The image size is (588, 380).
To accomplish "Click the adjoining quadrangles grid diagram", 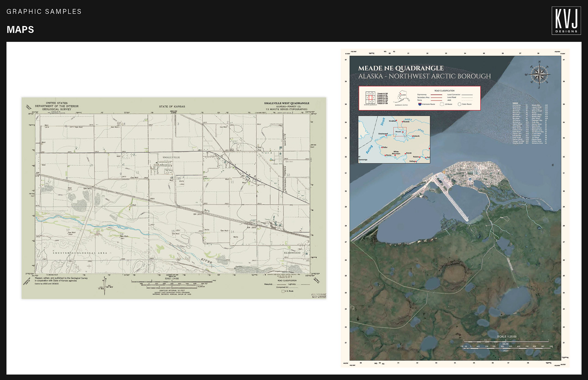I will tap(370, 98).
